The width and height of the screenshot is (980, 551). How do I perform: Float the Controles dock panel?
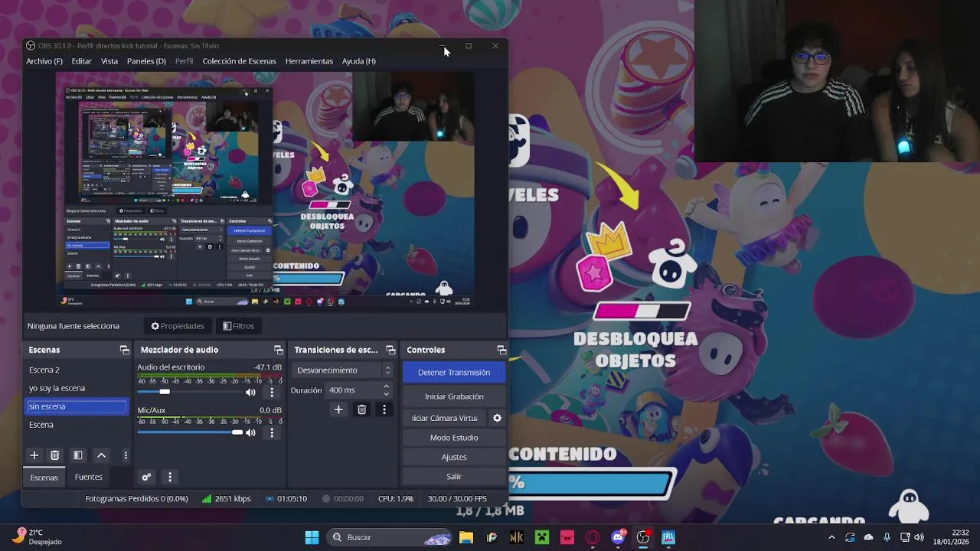(501, 350)
